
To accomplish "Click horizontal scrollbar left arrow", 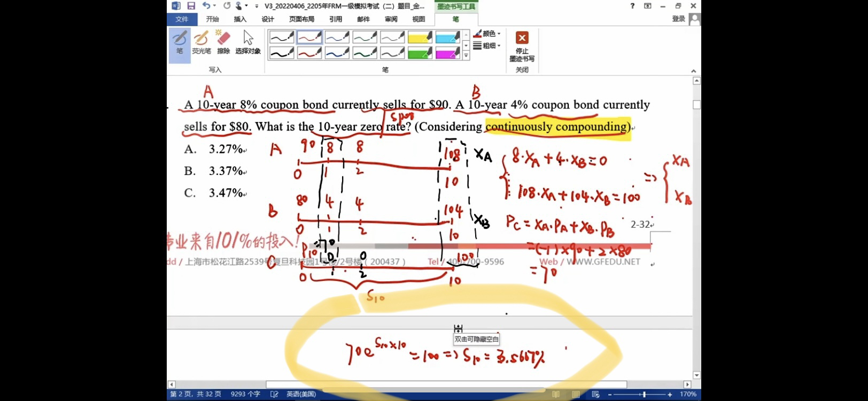I will (x=172, y=384).
